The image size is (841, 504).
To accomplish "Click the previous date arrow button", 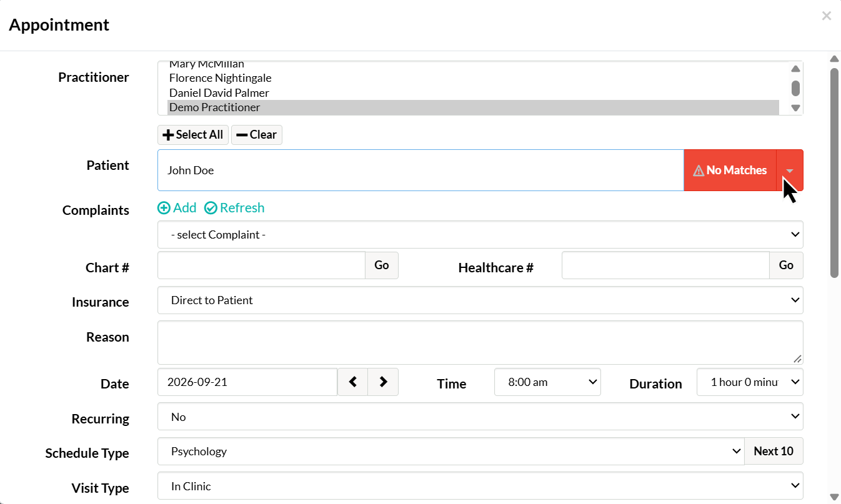I will coord(352,382).
